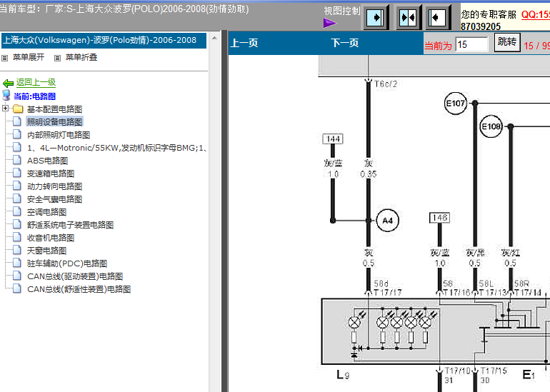Click the computer icon beside 当前:电路图
Screen dimensions: 550x392
click(6, 95)
